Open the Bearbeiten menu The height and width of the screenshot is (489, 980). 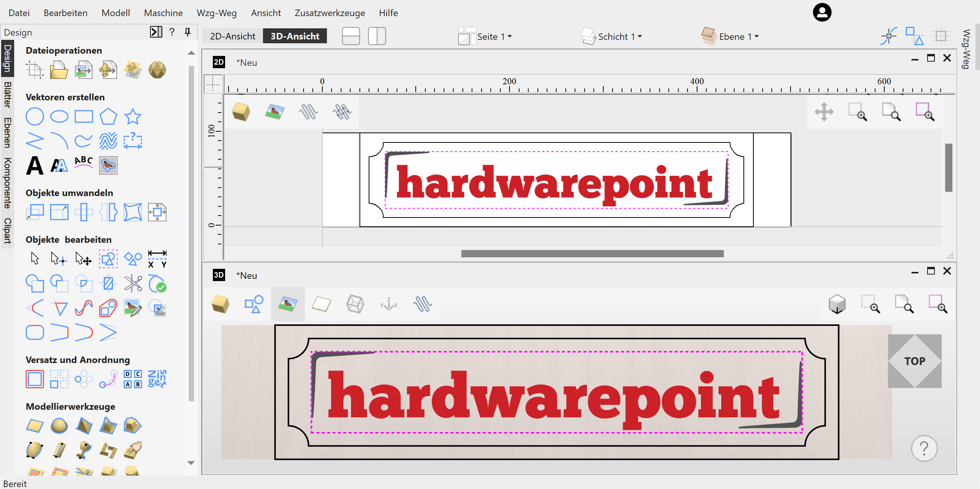[65, 13]
